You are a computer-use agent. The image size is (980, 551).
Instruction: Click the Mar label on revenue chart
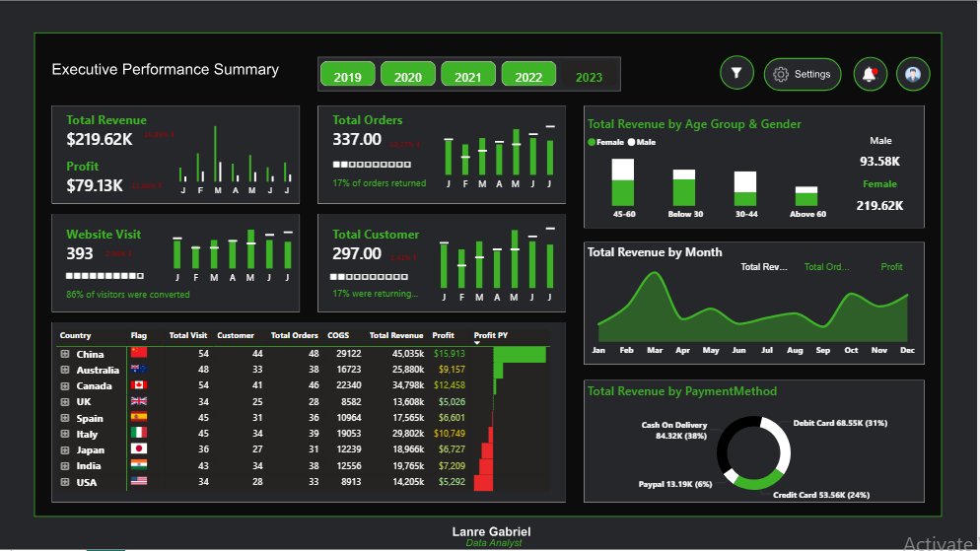655,350
